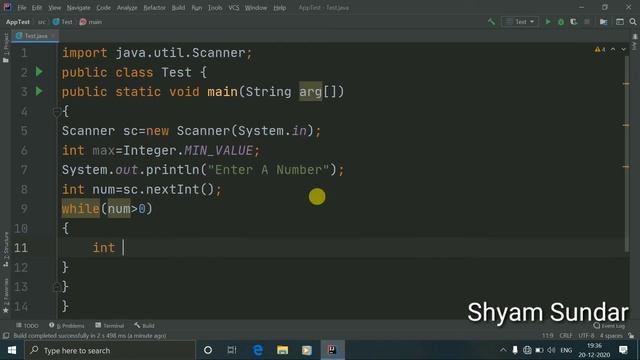This screenshot has height=360, width=640.
Task: Open the Edit menu
Action: pos(37,8)
